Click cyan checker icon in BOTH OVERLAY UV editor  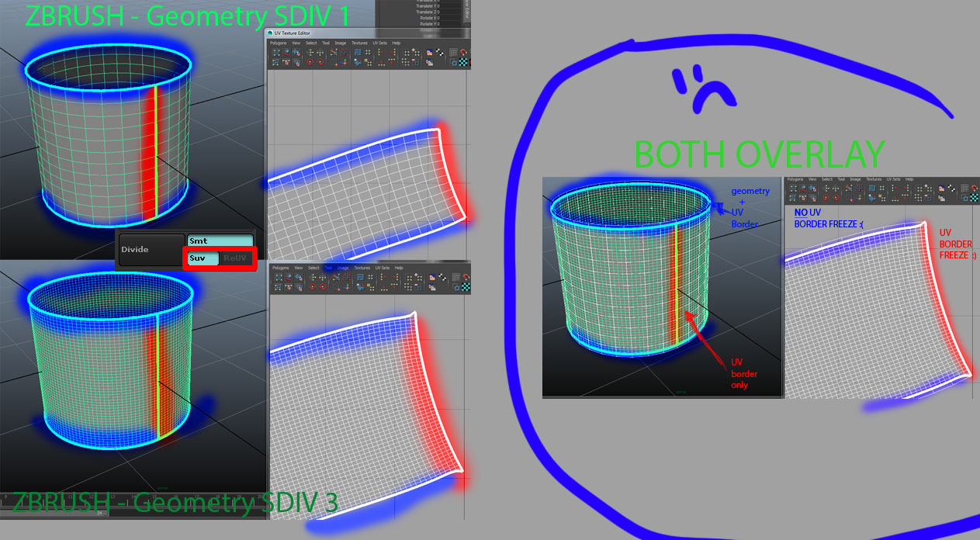[x=974, y=197]
